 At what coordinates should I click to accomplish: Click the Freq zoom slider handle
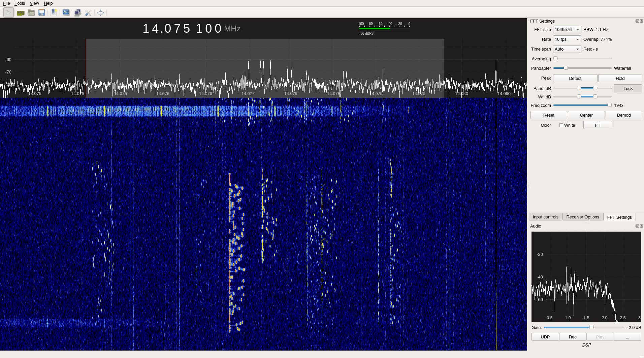(x=609, y=105)
